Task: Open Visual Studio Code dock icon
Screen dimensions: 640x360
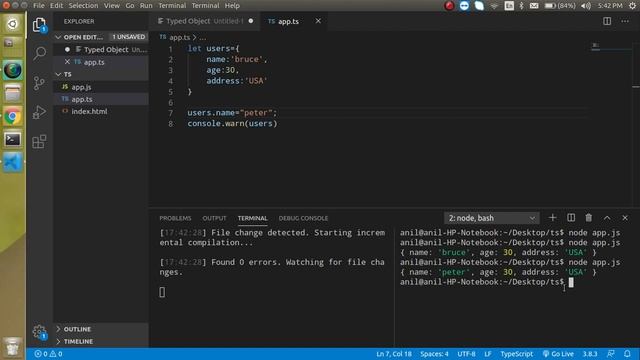Action: pyautogui.click(x=13, y=162)
